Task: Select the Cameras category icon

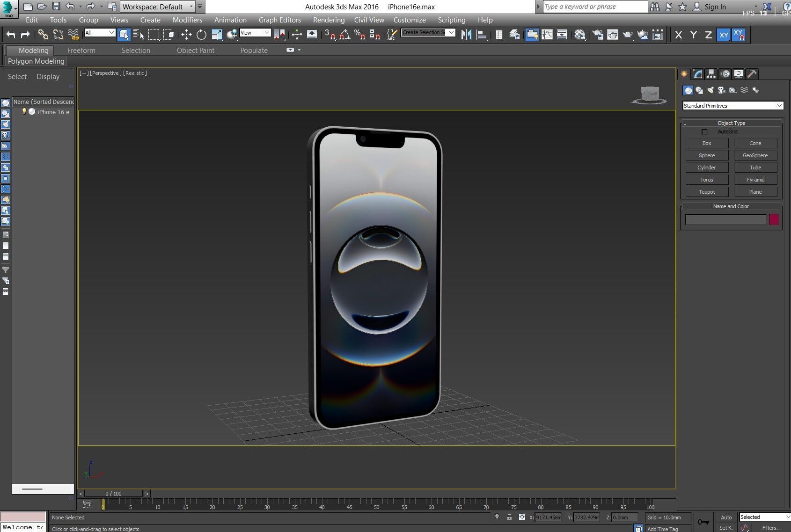Action: [x=721, y=90]
